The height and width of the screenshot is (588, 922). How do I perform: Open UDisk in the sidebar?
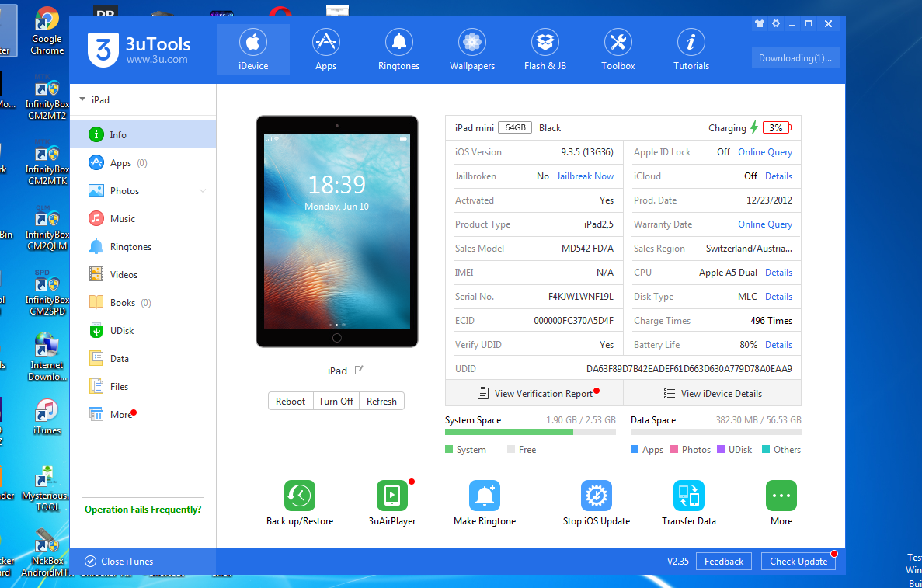click(143, 330)
